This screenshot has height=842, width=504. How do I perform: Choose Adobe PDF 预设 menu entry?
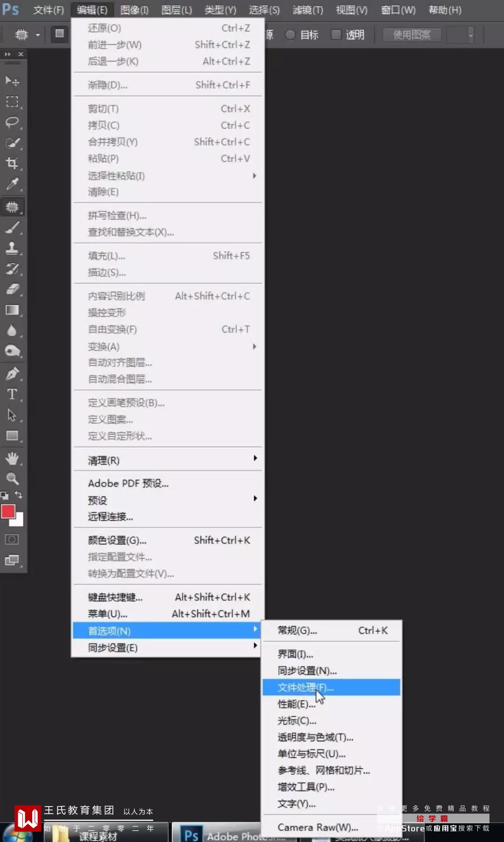coord(167,483)
